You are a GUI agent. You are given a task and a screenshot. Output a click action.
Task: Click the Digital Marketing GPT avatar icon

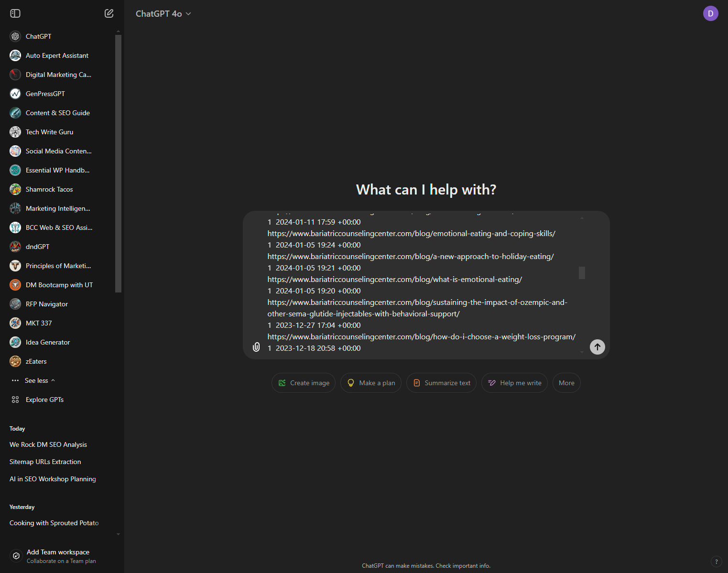point(15,75)
